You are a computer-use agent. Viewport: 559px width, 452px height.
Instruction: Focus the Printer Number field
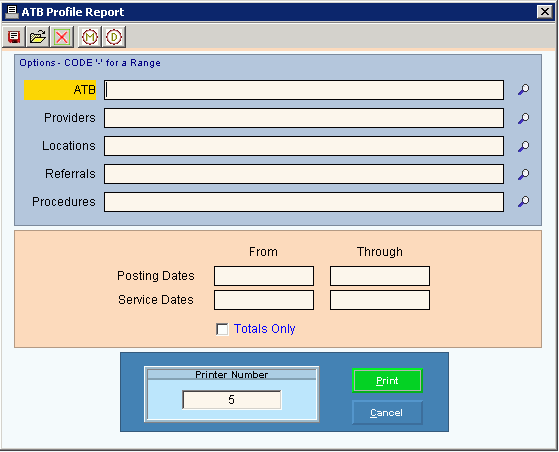point(232,400)
